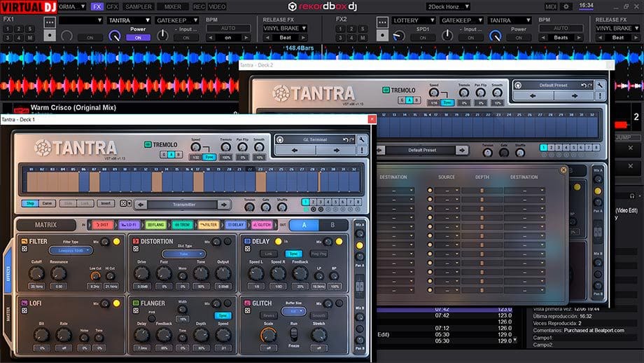This screenshot has height=363, width=644.
Task: Open the FX1 VINYL BRAKE release FX dropdown
Action: (x=285, y=28)
